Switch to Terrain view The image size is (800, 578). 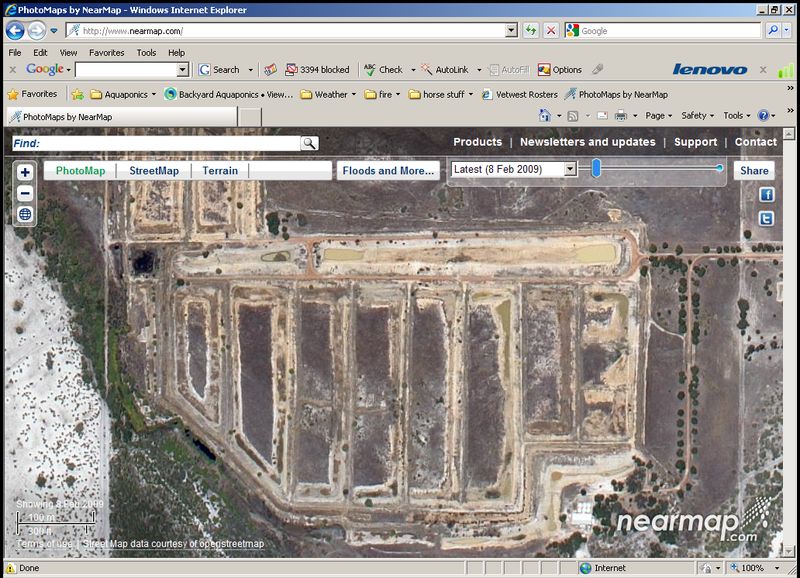click(220, 171)
